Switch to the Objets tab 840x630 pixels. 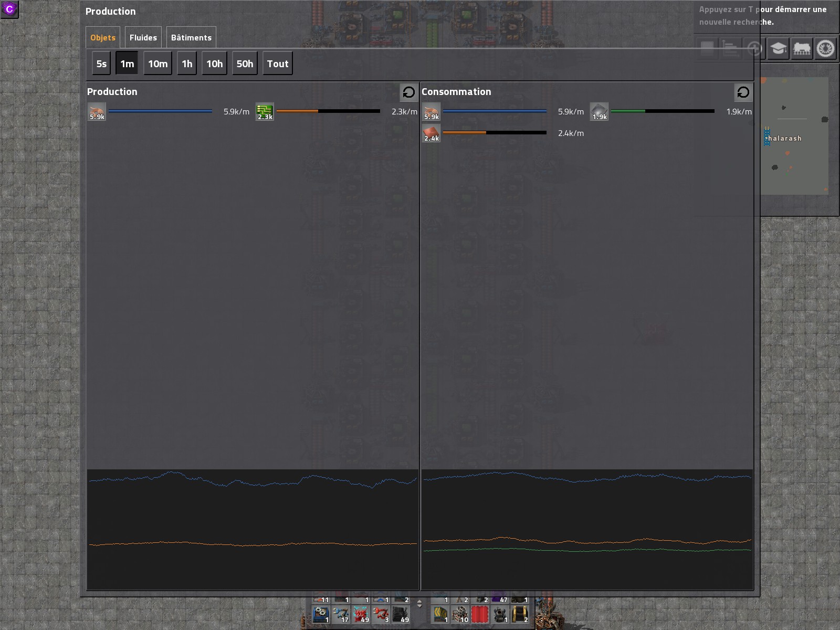click(x=103, y=38)
